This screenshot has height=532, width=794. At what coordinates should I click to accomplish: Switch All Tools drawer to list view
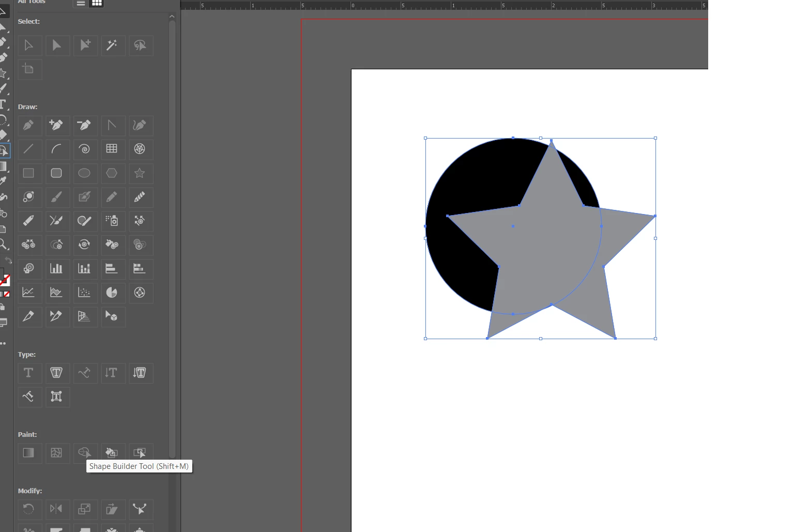click(x=81, y=3)
